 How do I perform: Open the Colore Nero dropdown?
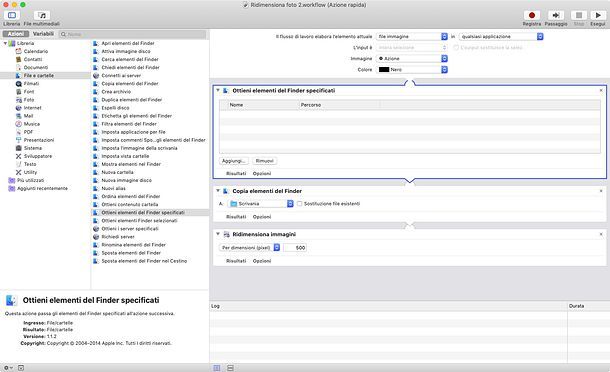click(412, 69)
